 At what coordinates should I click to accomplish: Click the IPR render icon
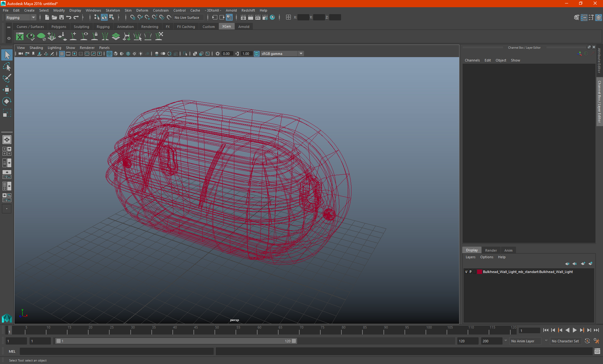[258, 18]
